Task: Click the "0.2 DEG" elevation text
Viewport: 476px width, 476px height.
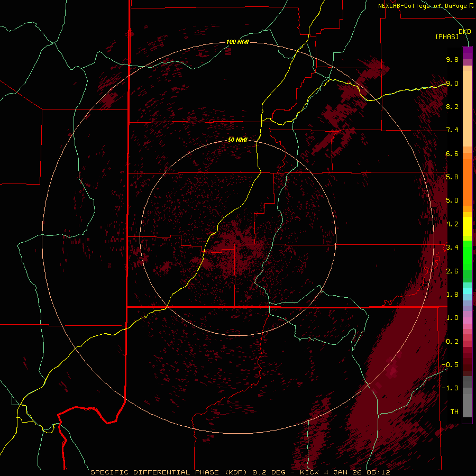Action: (269, 472)
